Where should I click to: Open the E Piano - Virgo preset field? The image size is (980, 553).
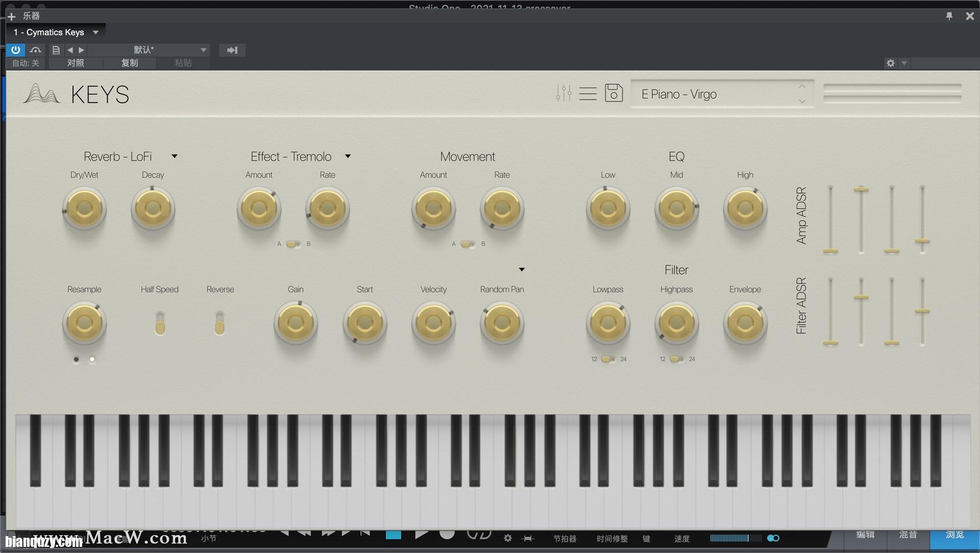tap(722, 94)
